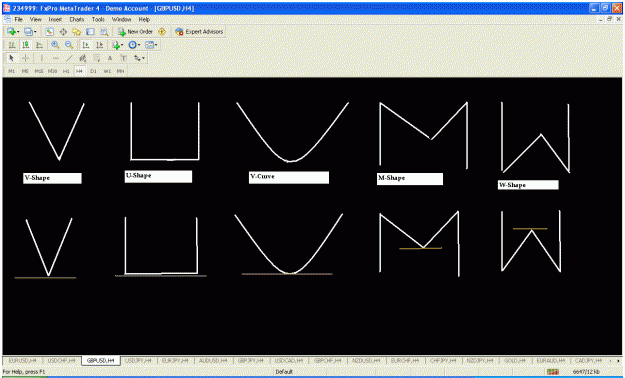The image size is (625, 378).
Task: Toggle chart shift icon
Action: (x=99, y=45)
